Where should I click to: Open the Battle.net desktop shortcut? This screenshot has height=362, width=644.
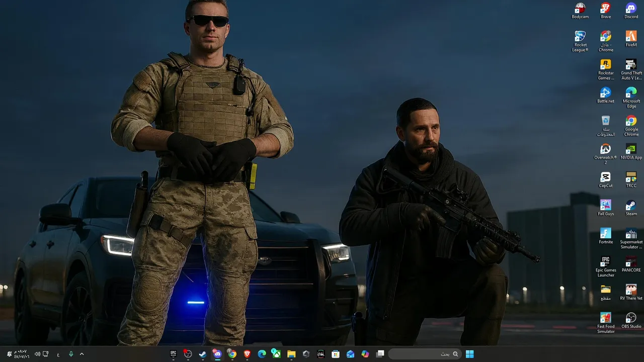[606, 96]
